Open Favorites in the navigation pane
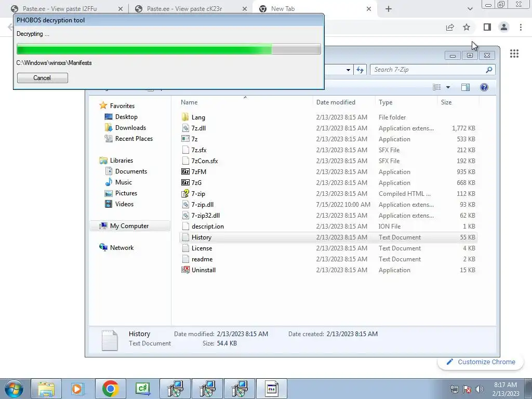This screenshot has height=399, width=532. pyautogui.click(x=122, y=106)
